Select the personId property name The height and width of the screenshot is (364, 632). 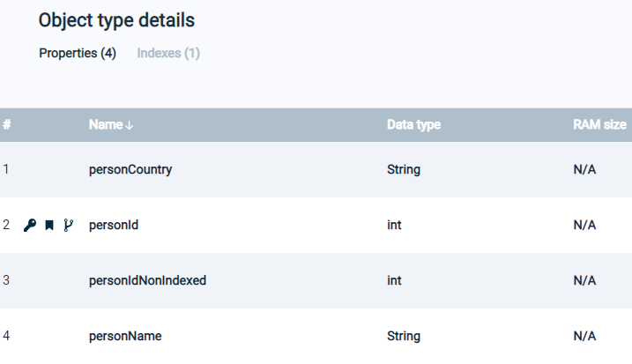click(114, 225)
